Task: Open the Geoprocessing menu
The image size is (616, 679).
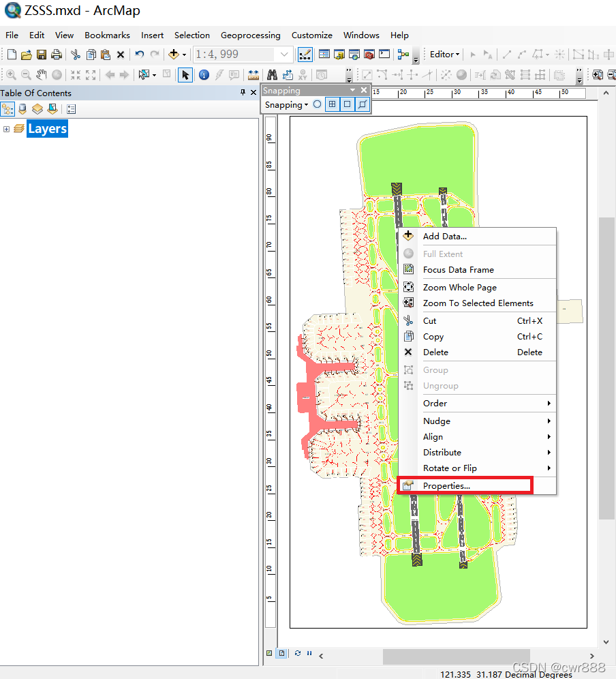Action: point(250,35)
